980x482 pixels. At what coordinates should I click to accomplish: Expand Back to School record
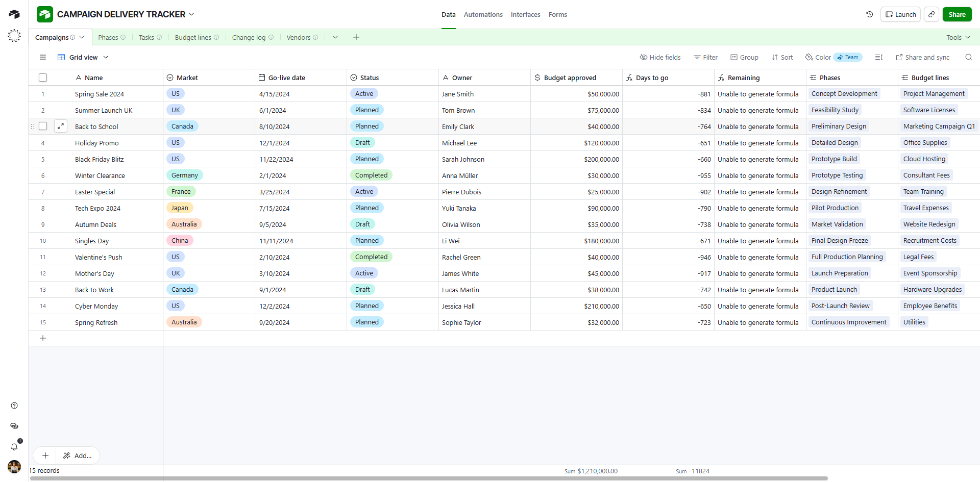pos(61,126)
